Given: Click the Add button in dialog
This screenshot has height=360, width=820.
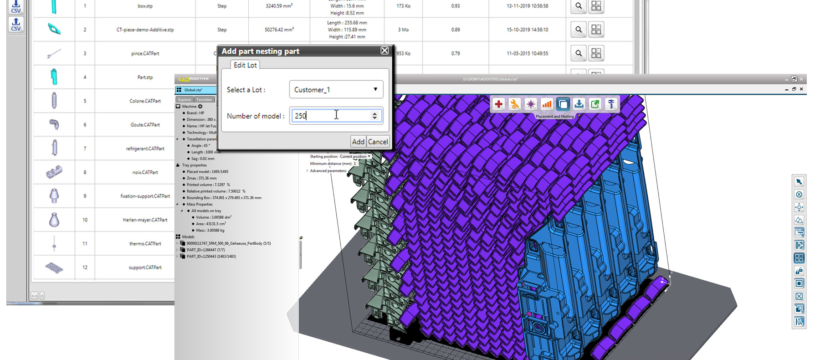Looking at the screenshot, I should (x=358, y=142).
